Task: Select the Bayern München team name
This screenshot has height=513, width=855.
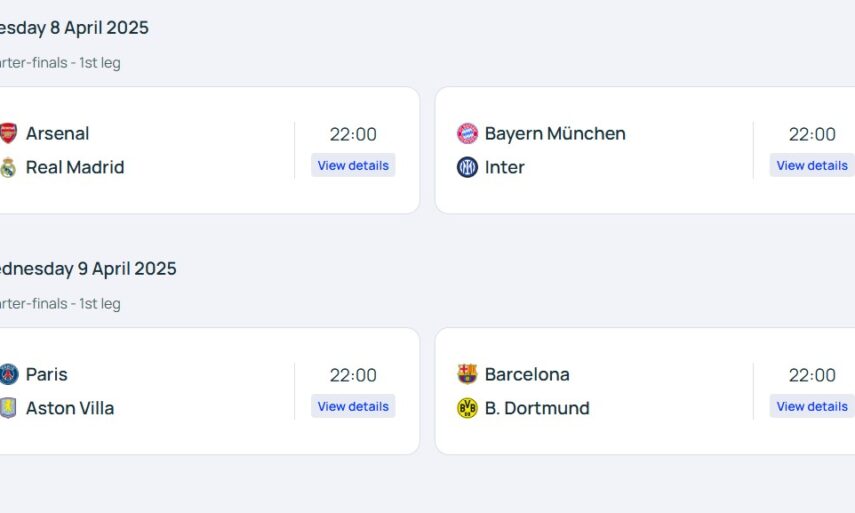Action: (x=555, y=133)
